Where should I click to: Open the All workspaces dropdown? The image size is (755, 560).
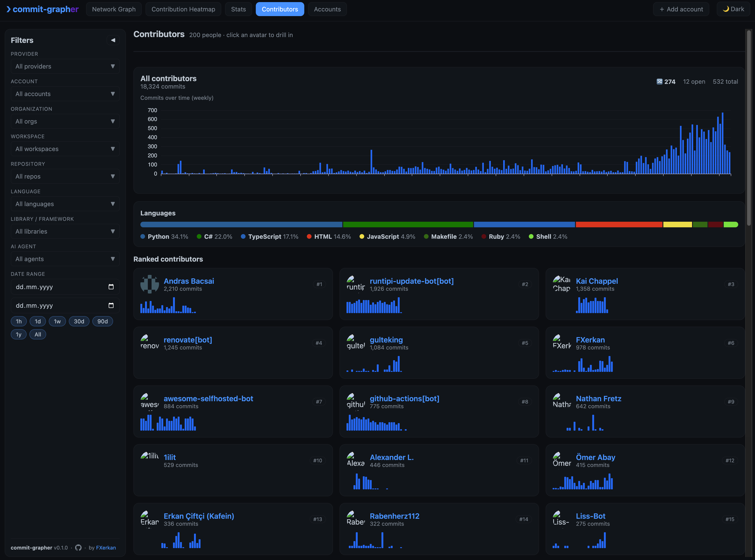[x=65, y=149]
